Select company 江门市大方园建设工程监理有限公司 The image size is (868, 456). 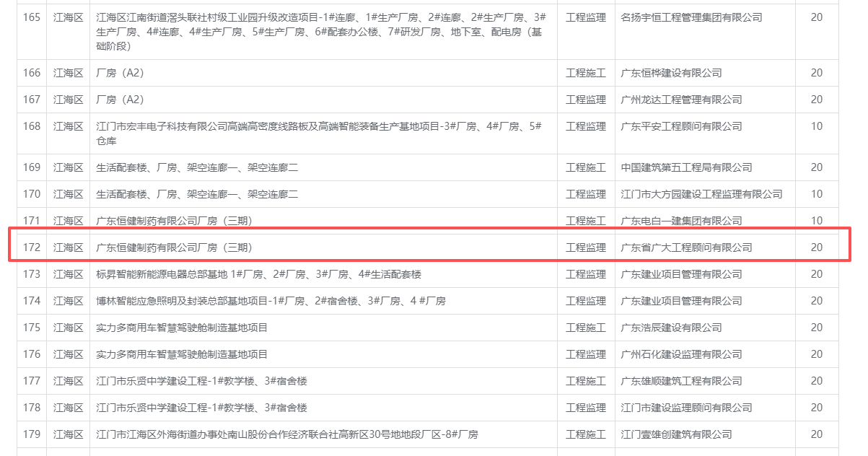[x=701, y=194]
